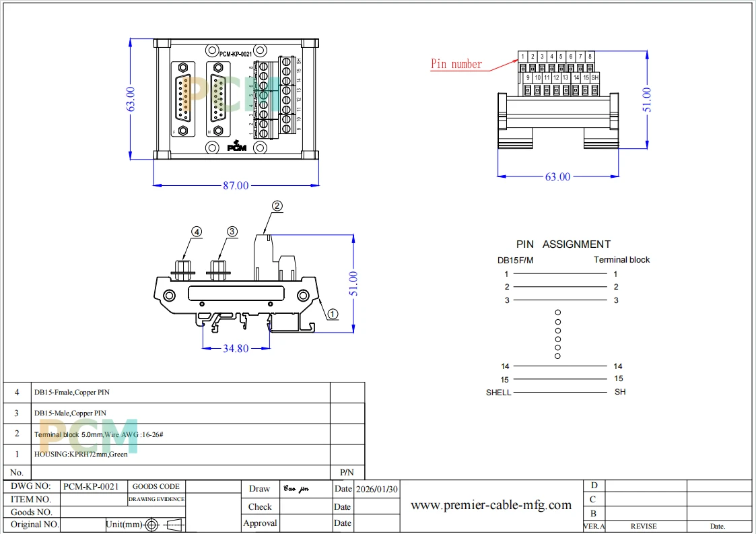Click the PIN ASSIGNMENT heading
The width and height of the screenshot is (756, 534).
[x=563, y=244]
